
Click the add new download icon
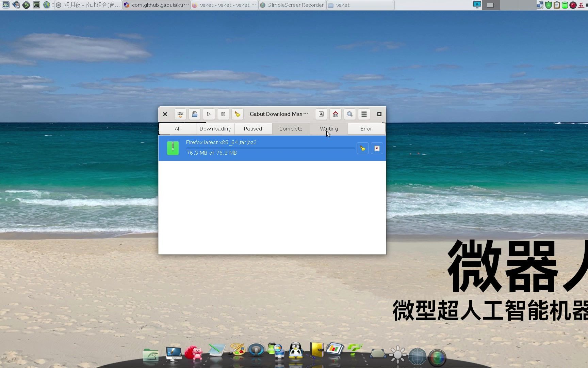pyautogui.click(x=180, y=114)
